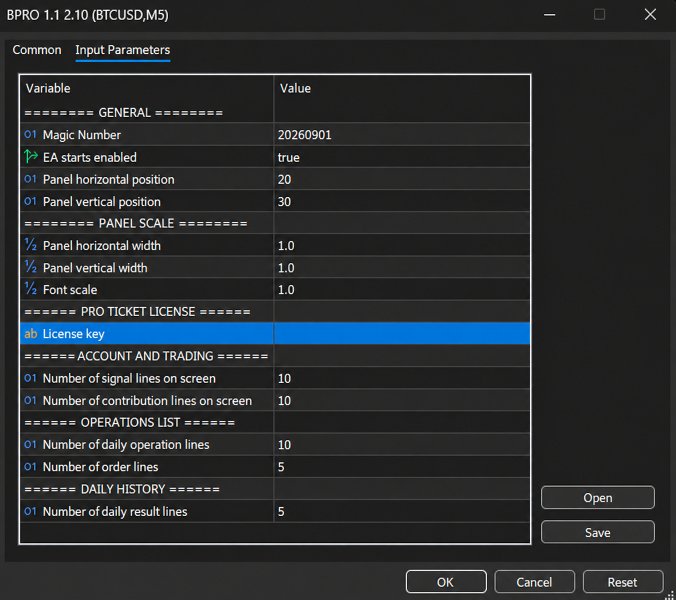Screen dimensions: 676x600
Task: Select the highlighted License key label
Action: tap(74, 334)
